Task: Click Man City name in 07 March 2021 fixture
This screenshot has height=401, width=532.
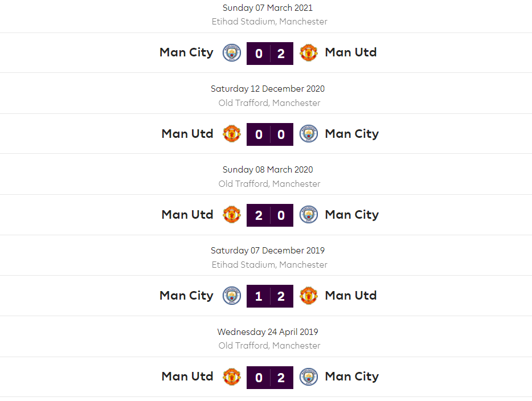Action: pos(186,52)
